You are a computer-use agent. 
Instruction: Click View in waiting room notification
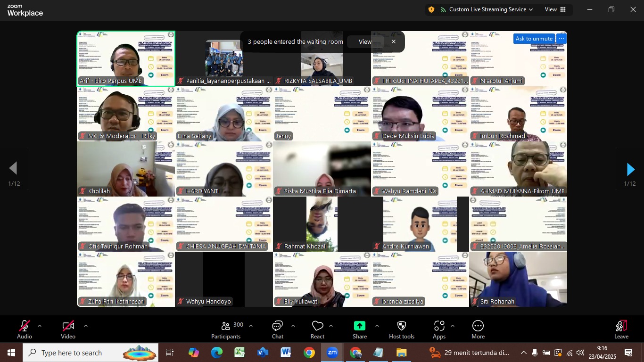pyautogui.click(x=365, y=41)
